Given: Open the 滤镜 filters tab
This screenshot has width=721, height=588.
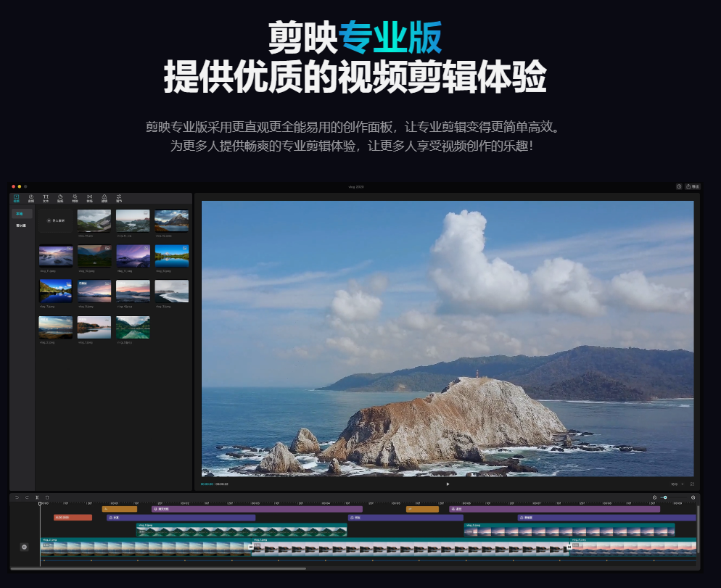Looking at the screenshot, I should 104,198.
